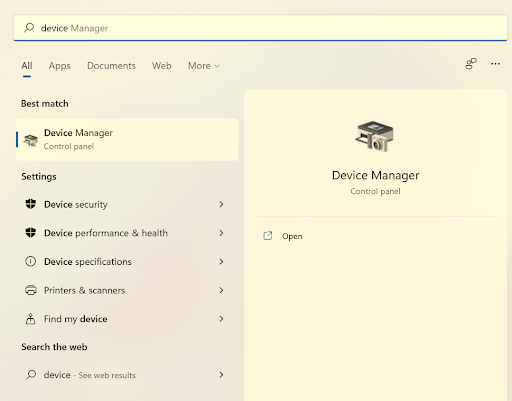Select the Device Manager best match result

click(x=127, y=139)
